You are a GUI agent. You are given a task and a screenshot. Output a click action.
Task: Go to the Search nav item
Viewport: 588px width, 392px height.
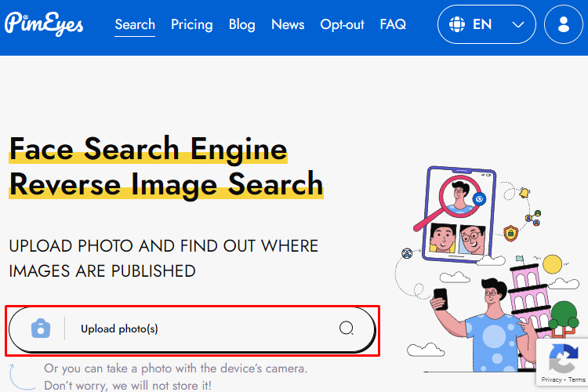pyautogui.click(x=135, y=24)
